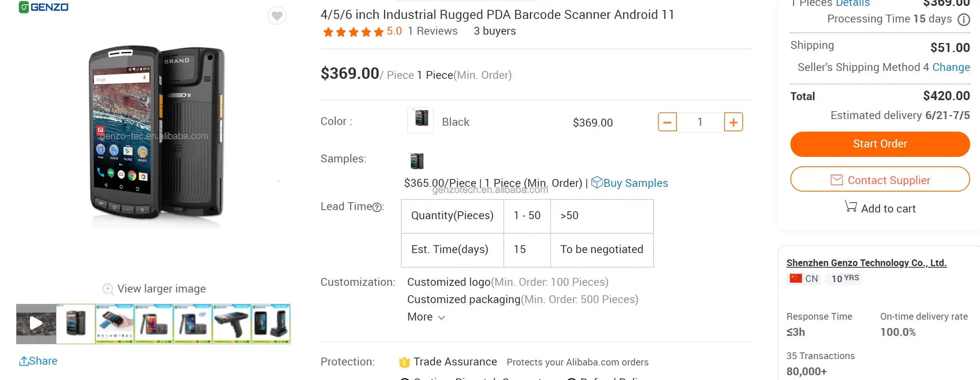Screen dimensions: 980x380
Task: Decrease quantity with minus button
Action: click(667, 122)
